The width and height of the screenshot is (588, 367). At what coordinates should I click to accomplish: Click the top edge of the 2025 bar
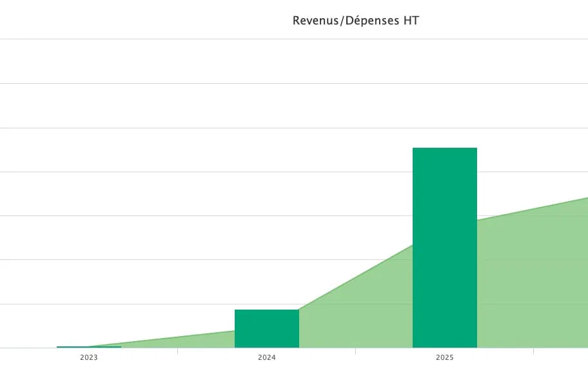444,148
